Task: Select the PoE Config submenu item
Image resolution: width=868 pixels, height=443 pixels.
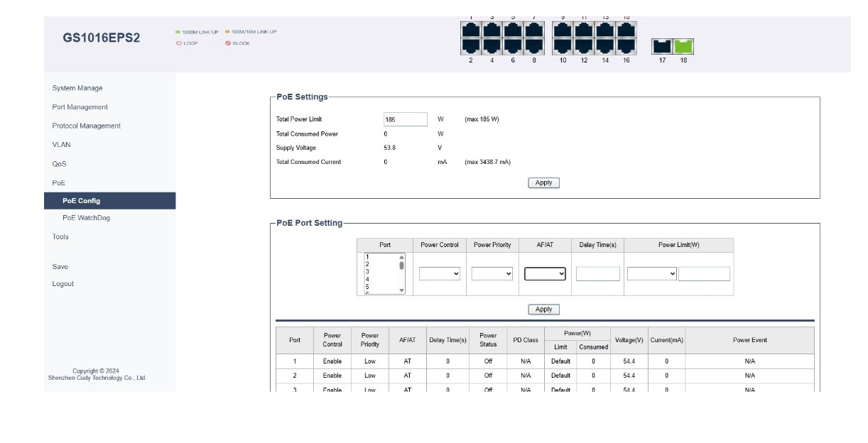Action: (x=109, y=201)
